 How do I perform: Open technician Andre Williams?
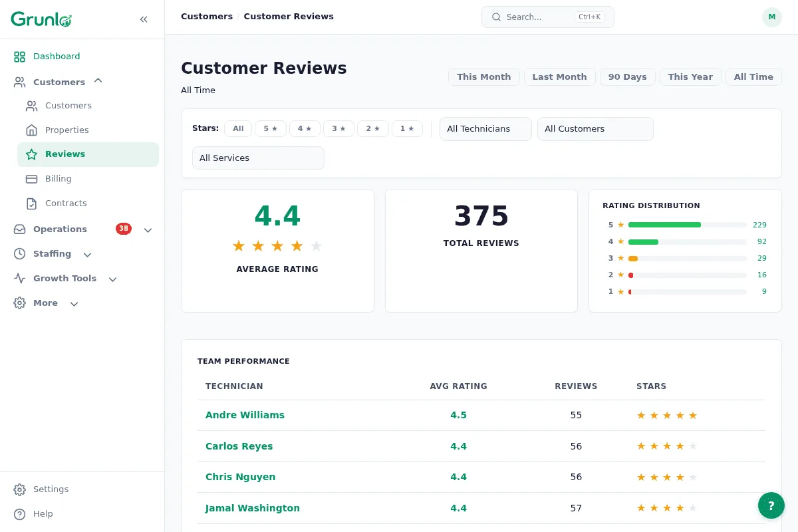(x=245, y=415)
